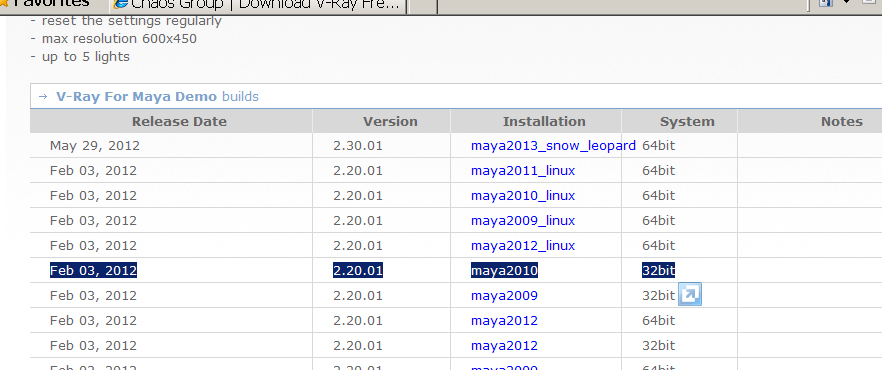The image size is (882, 370).
Task: Download the maya2012 32bit build
Action: 505,345
